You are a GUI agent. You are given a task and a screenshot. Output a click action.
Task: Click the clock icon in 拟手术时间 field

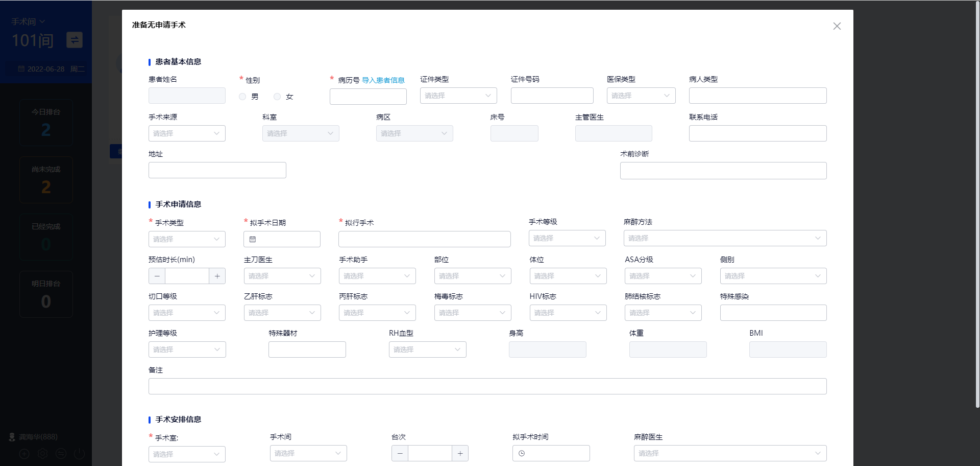[x=522, y=453]
